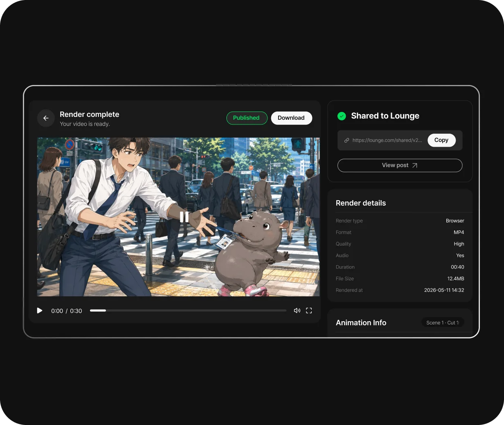Click the Audio value Yes

point(460,255)
